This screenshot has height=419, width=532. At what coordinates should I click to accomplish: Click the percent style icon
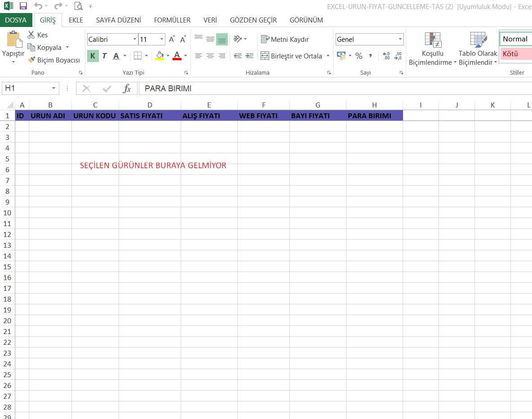[x=359, y=56]
